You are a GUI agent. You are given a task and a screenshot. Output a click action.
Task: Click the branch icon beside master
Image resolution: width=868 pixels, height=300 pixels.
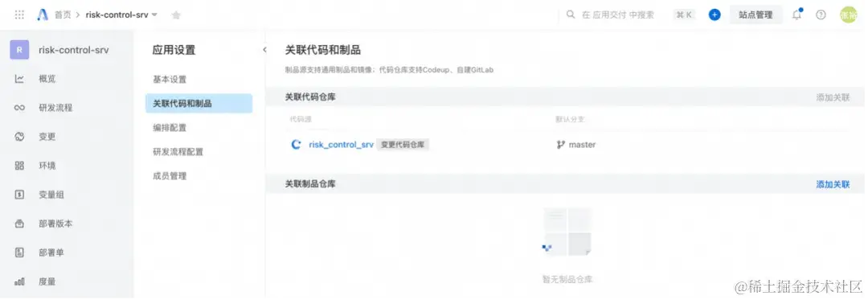[x=561, y=145]
